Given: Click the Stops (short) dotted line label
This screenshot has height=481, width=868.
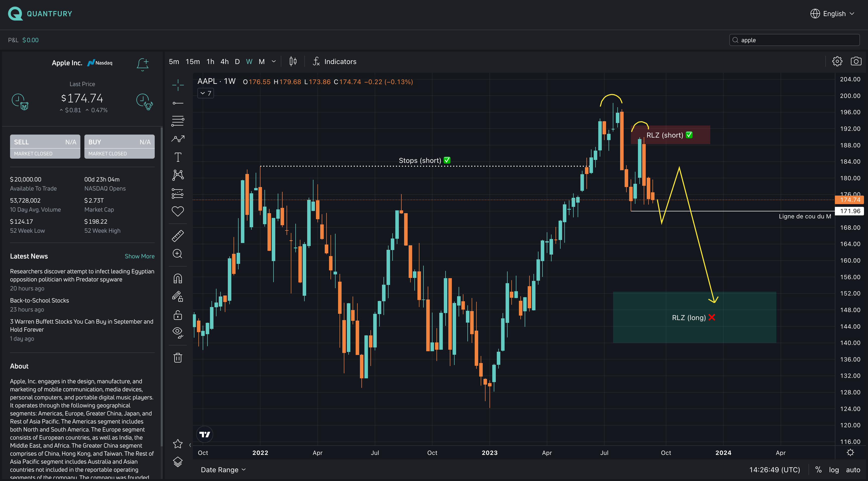Looking at the screenshot, I should [x=424, y=160].
